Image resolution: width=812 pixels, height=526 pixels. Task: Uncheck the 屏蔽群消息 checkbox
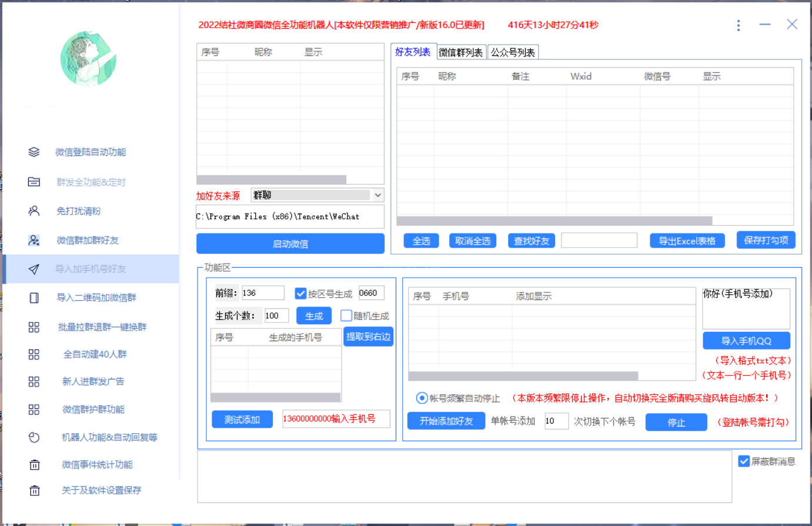pos(744,461)
